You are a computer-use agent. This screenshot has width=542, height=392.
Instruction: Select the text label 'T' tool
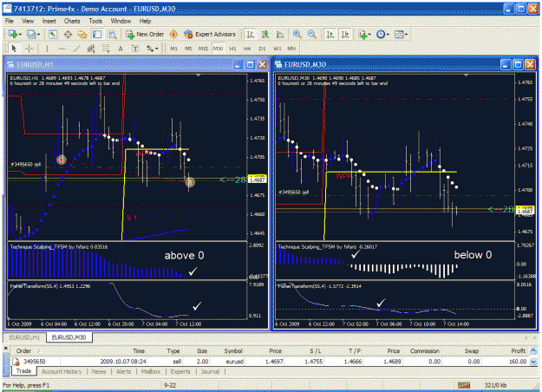(x=135, y=49)
